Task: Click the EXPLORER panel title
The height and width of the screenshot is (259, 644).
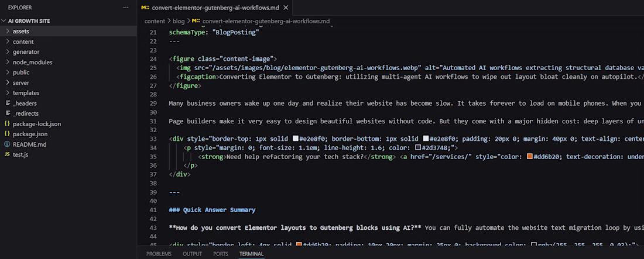Action: 20,8
